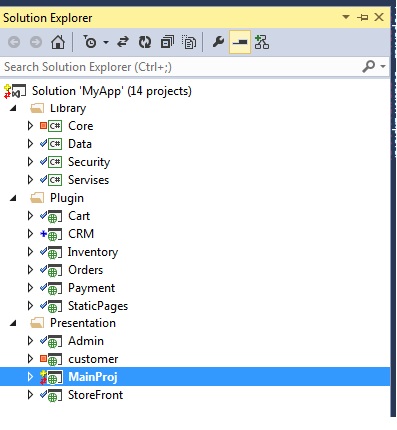Click the Servises C# project icon
Viewport: 397px width, 430px height.
pyautogui.click(x=55, y=180)
